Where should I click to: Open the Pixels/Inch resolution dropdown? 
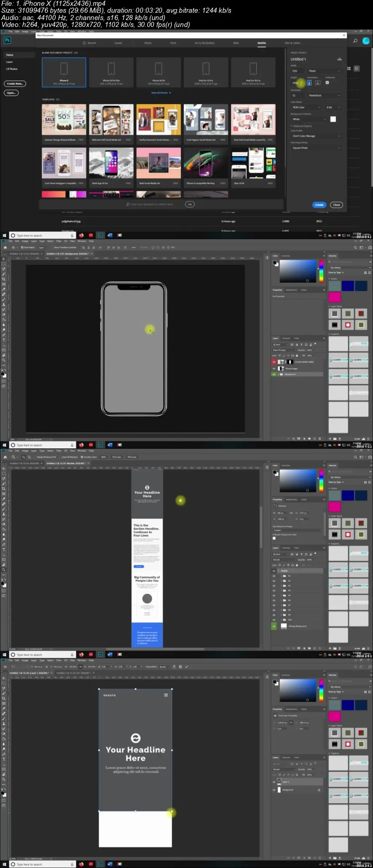click(324, 96)
